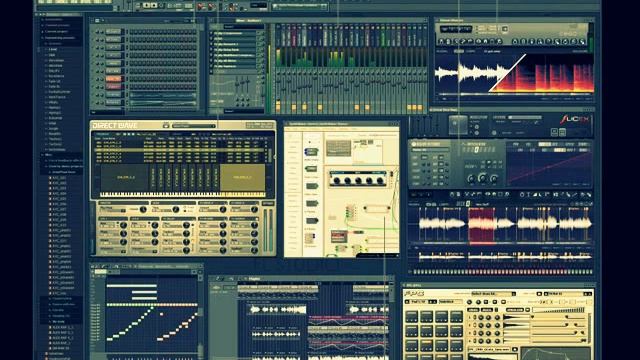Click the middle of Slicex's three round knobs
This screenshot has width=640, height=360.
482,178
